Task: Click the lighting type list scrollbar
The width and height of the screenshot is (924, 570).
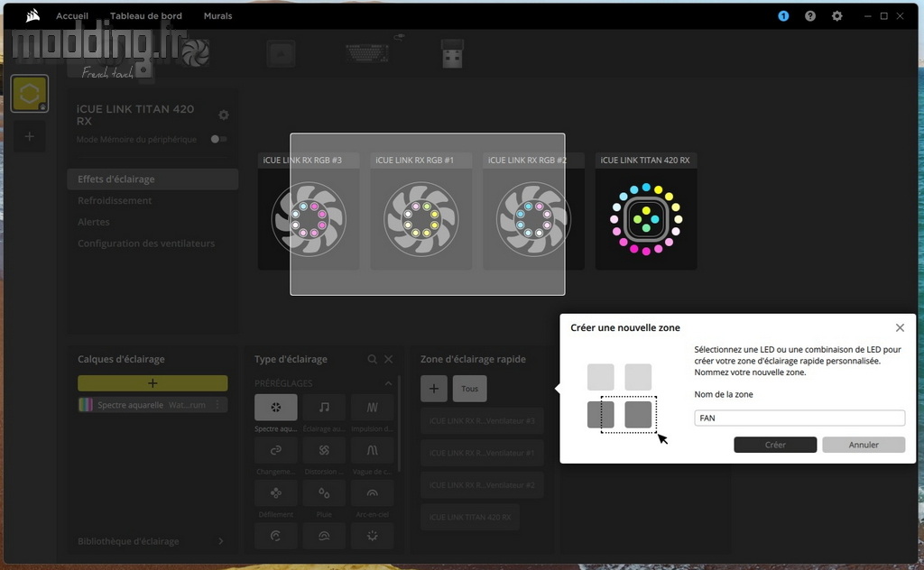Action: click(399, 424)
